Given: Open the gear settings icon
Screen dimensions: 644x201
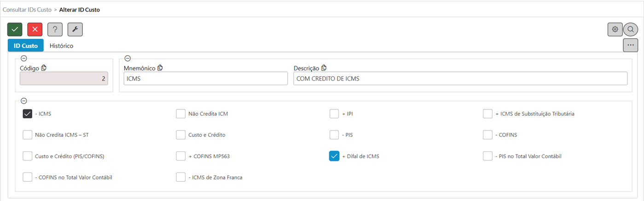Looking at the screenshot, I should click(615, 29).
